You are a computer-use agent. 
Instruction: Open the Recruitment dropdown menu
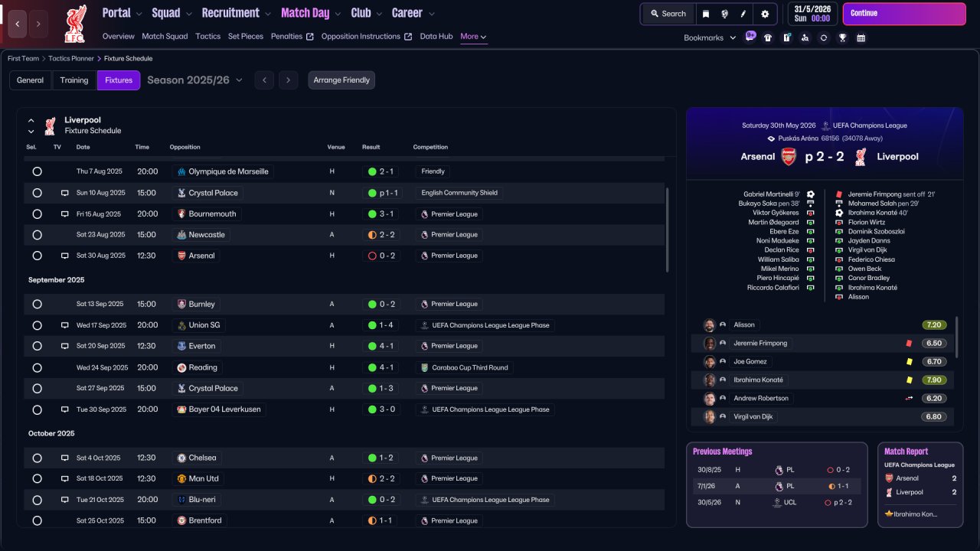(237, 13)
